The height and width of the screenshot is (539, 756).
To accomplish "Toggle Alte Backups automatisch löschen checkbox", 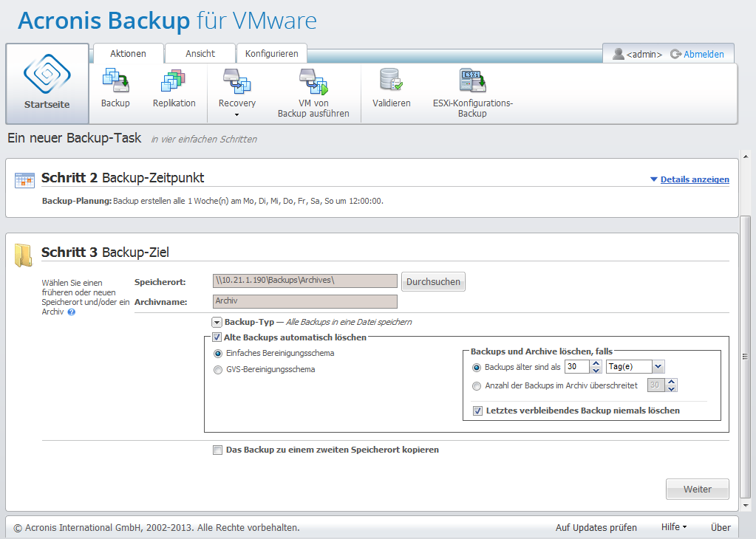I will [x=217, y=337].
